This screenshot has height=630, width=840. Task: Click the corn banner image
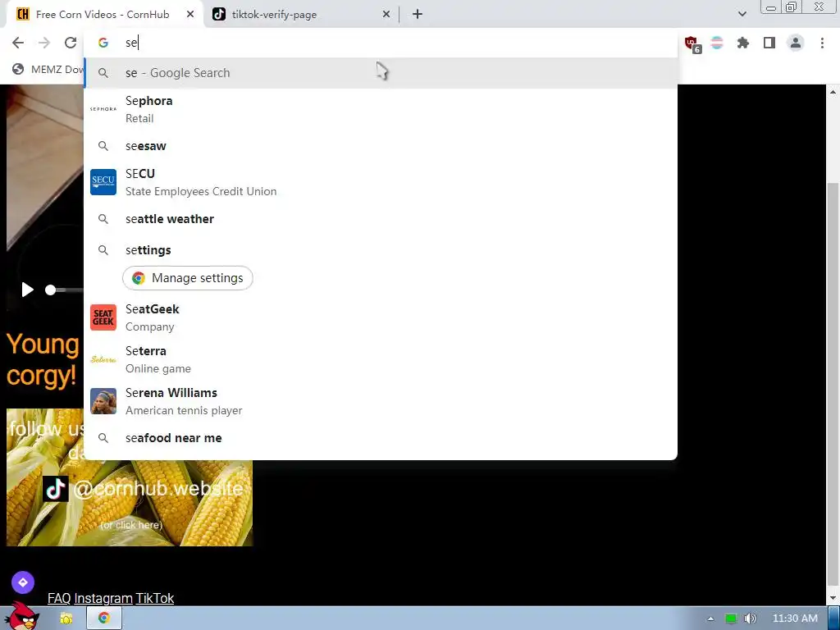click(130, 477)
